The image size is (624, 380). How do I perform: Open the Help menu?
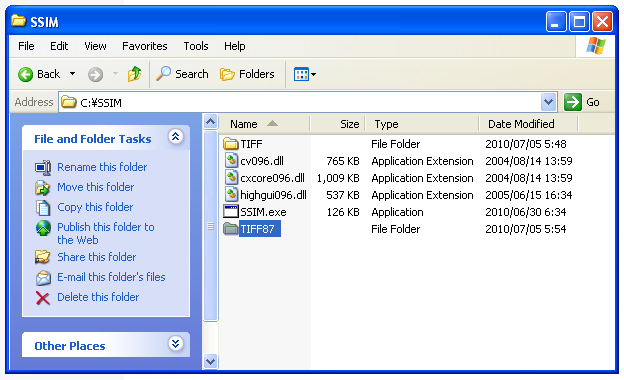pyautogui.click(x=234, y=46)
